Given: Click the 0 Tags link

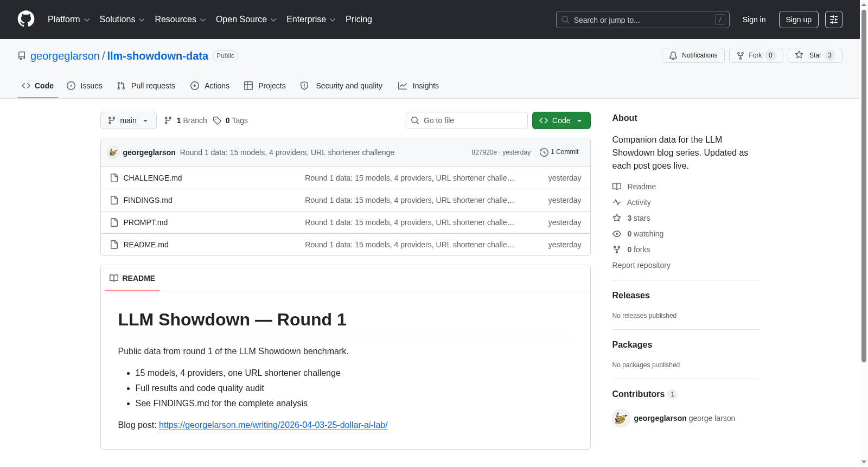Looking at the screenshot, I should (x=231, y=120).
